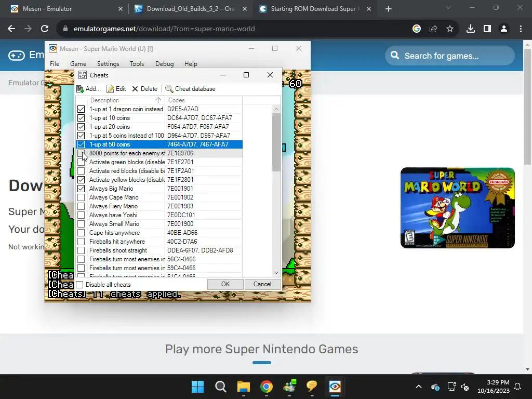
Task: Show hidden system tray icons chevron
Action: point(419,387)
